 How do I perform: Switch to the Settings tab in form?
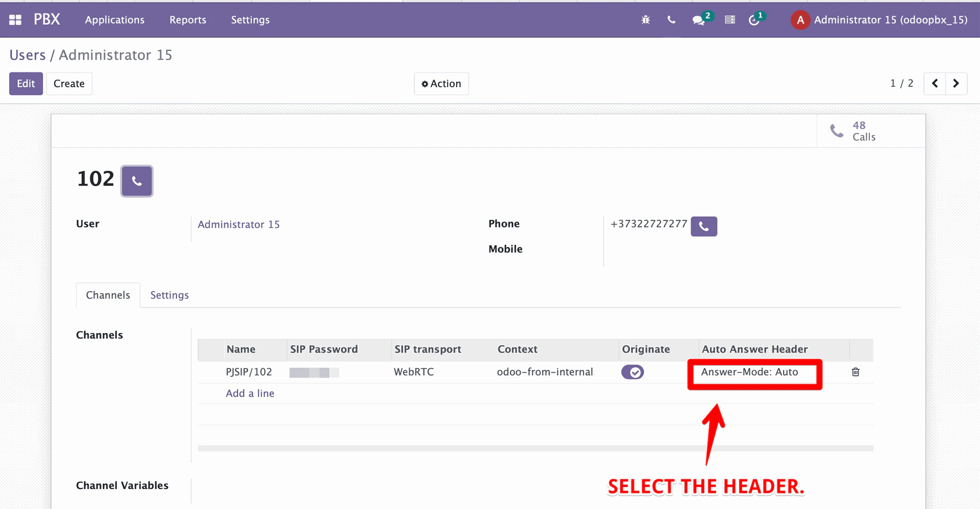tap(169, 295)
